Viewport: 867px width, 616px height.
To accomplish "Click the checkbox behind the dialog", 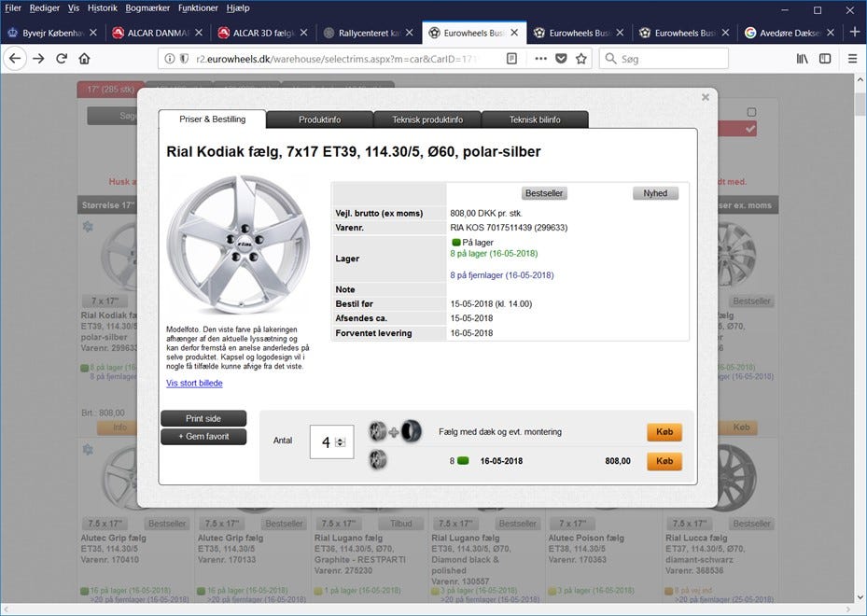I will click(x=751, y=112).
